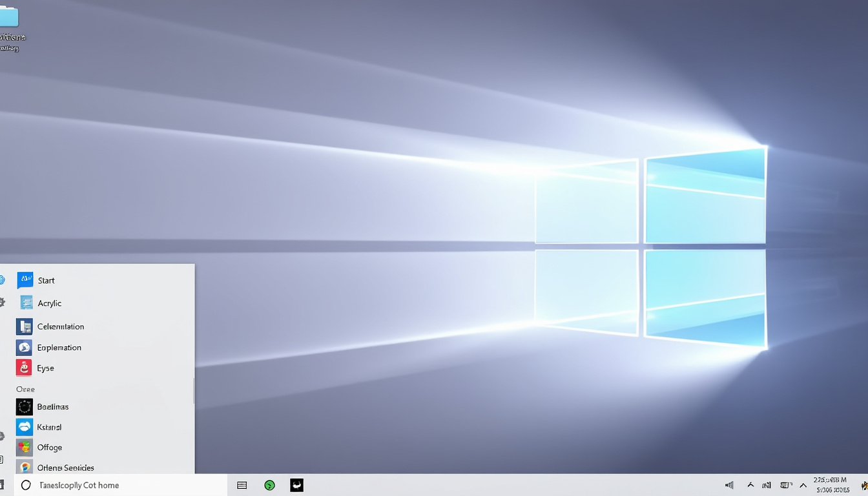Click the Celenmtation app icon
868x496 pixels.
(25, 327)
